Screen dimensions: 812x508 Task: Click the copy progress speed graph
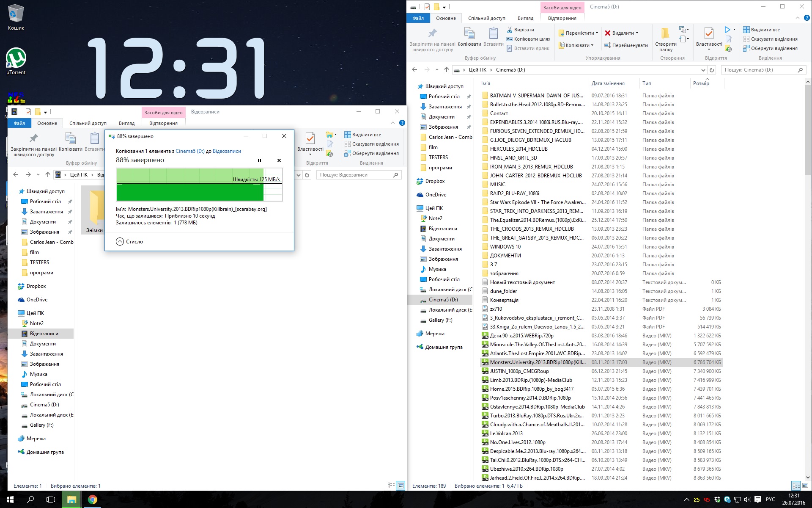click(x=199, y=185)
